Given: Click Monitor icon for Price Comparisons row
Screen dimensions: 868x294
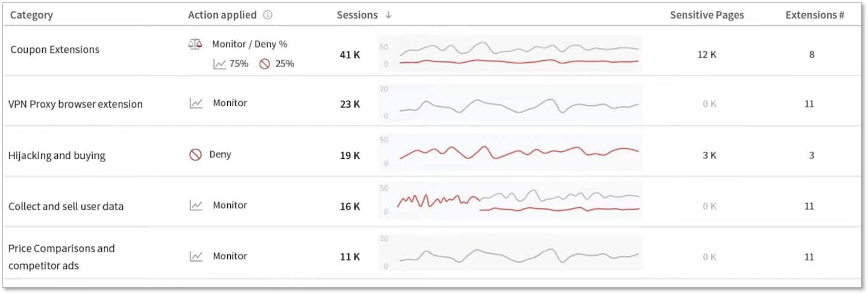Looking at the screenshot, I should [196, 256].
